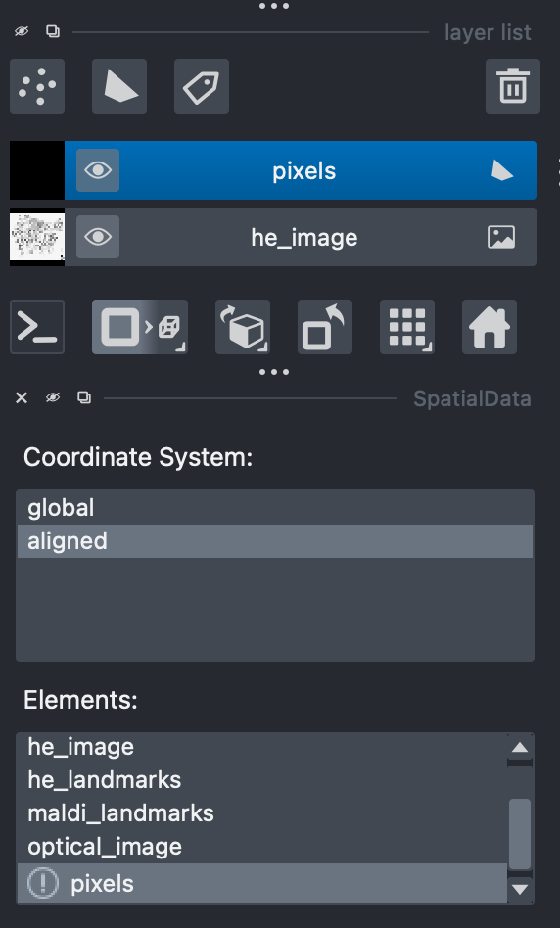Click the roll dimensions cube icon
The width and height of the screenshot is (560, 928).
(x=243, y=327)
